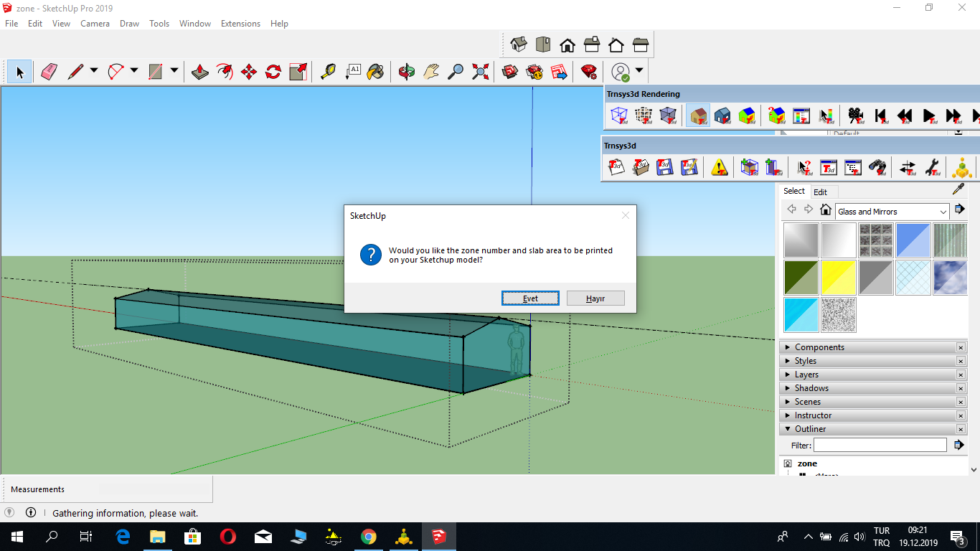Expand the Components panel
Viewport: 980px width, 551px height.
click(x=872, y=347)
